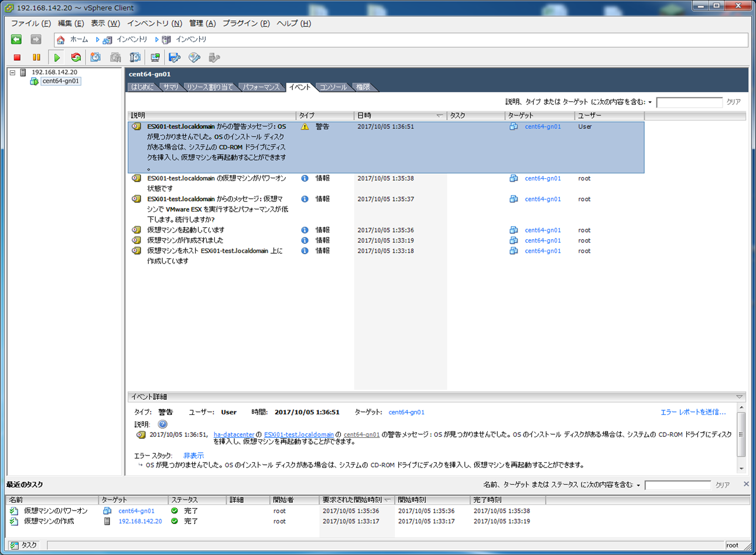The width and height of the screenshot is (756, 555).
Task: Click the エラー レポートを送信 link
Action: (693, 413)
